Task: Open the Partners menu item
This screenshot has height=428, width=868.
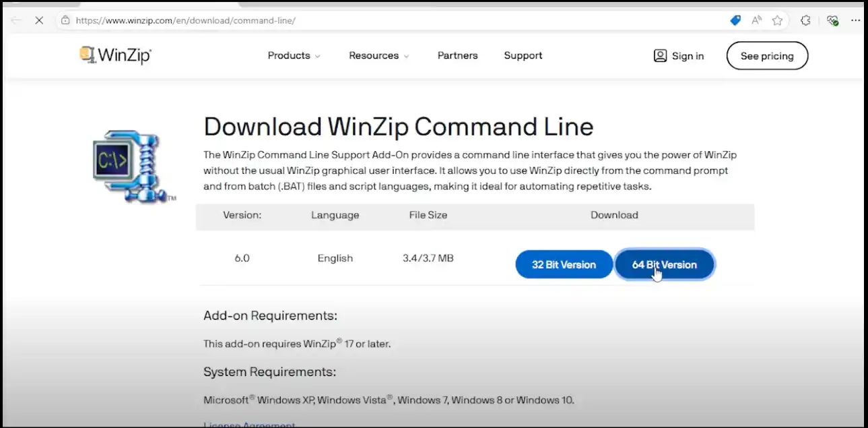Action: [457, 55]
